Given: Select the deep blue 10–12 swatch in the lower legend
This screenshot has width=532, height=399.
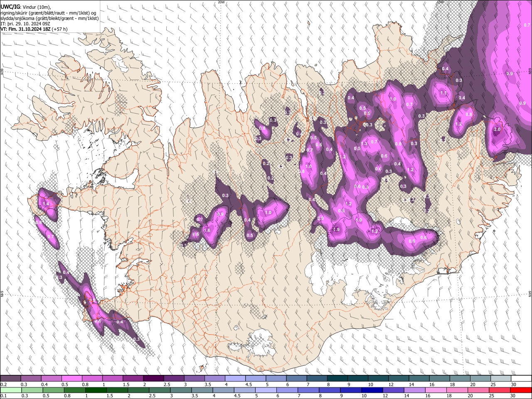Looking at the screenshot, I should (372, 390).
